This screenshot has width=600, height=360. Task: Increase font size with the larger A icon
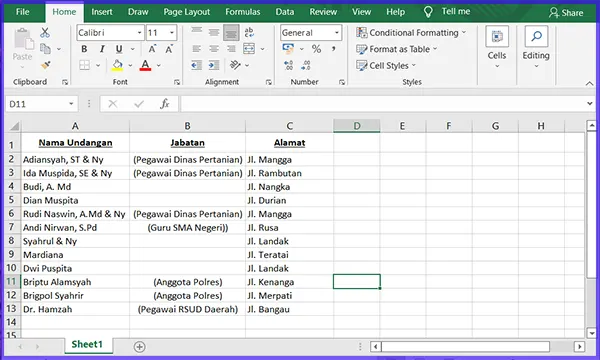[152, 49]
